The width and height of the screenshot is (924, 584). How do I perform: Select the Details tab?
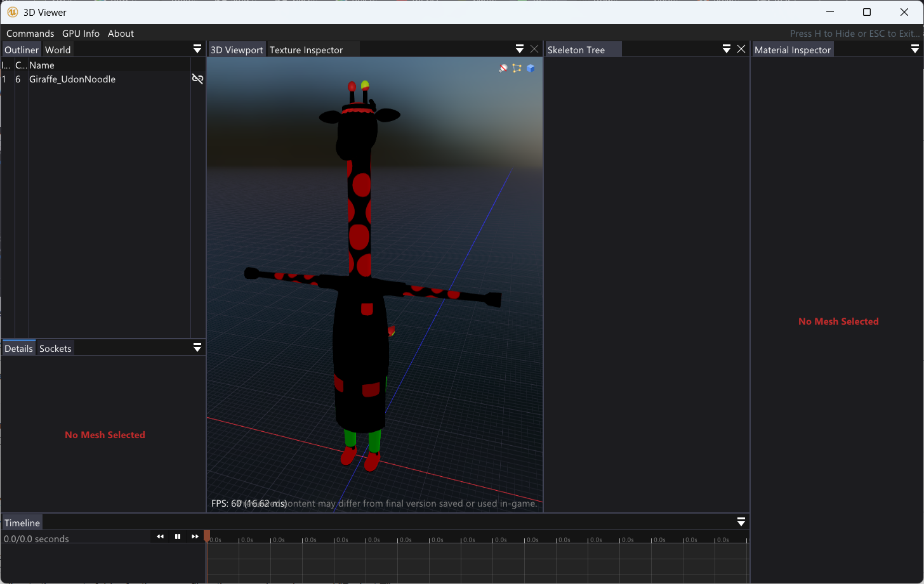19,349
